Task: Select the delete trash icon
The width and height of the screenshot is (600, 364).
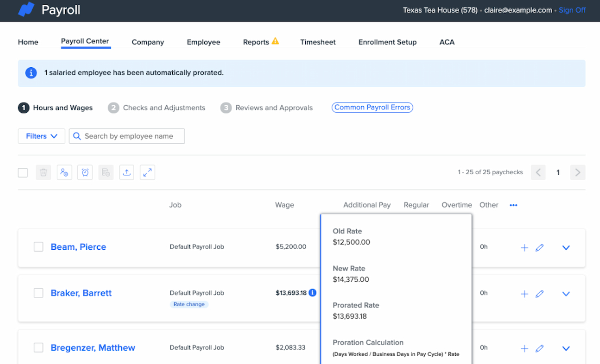Action: click(x=43, y=172)
